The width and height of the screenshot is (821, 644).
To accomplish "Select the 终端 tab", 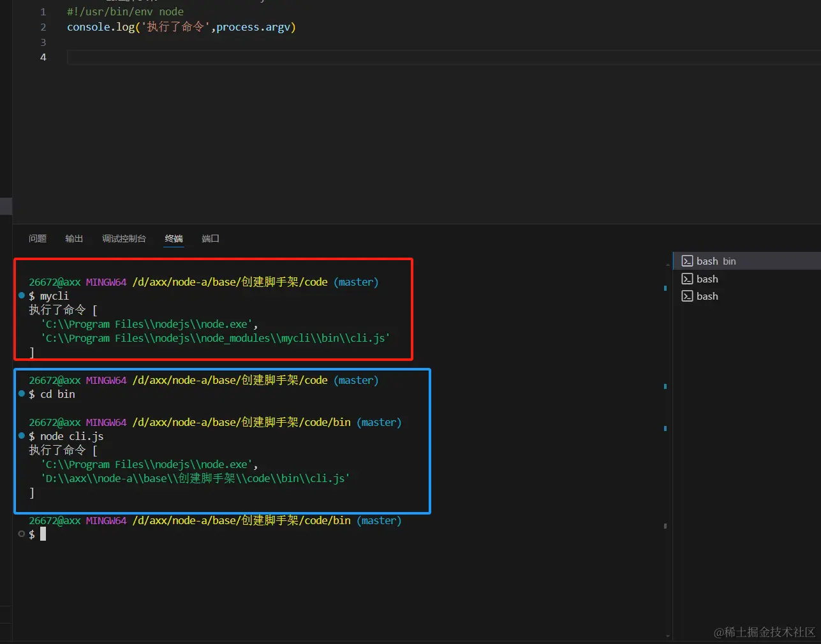I will point(174,238).
